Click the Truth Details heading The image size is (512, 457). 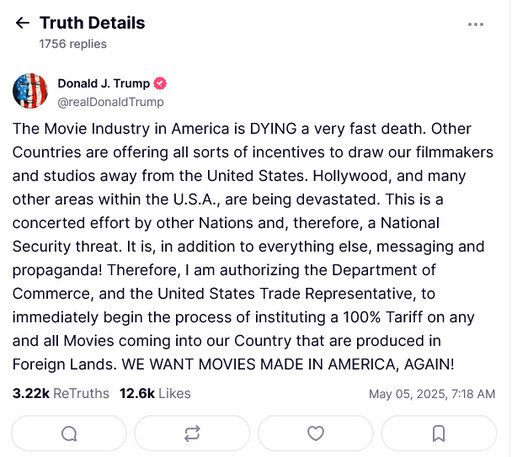(92, 23)
